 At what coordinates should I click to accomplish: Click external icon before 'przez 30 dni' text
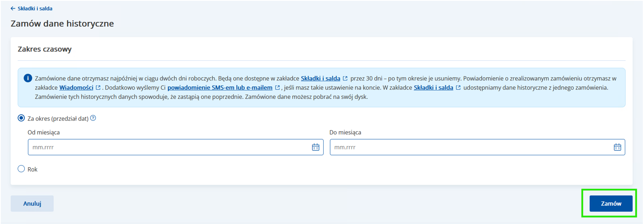345,78
